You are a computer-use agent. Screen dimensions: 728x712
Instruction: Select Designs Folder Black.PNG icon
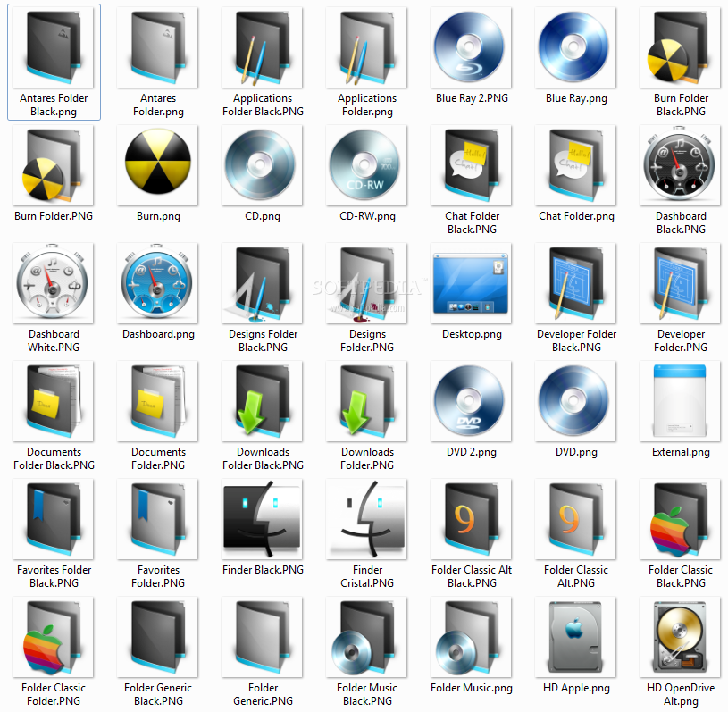point(263,283)
